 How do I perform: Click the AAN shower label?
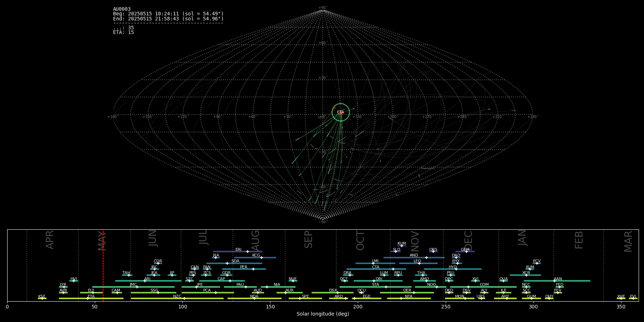coord(558,279)
